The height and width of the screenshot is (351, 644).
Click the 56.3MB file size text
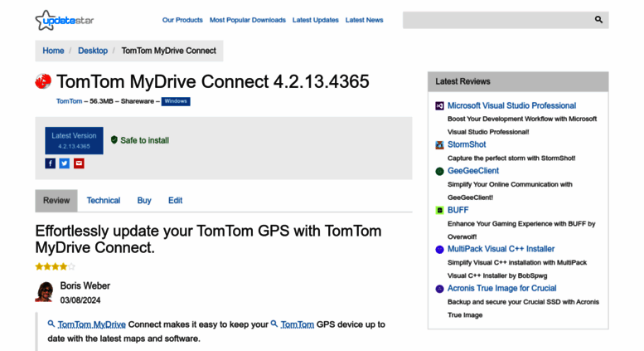coord(101,101)
